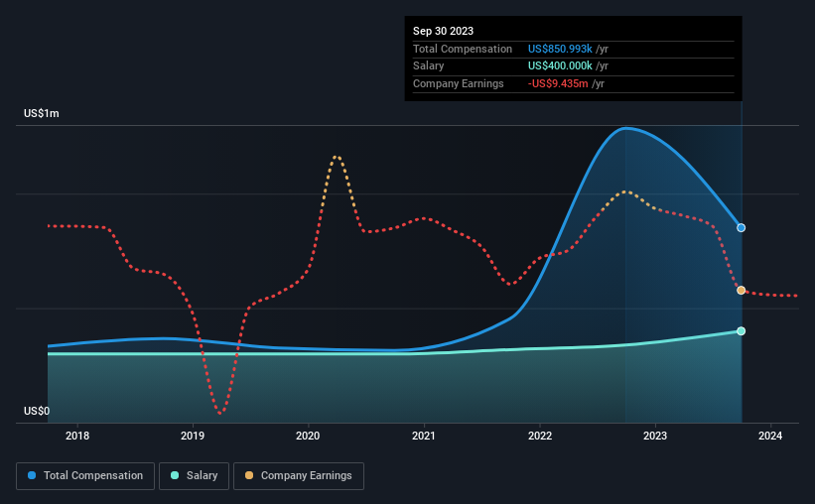Click the Sep 30 2023 tooltip date header
Screen dimensions: 815x504
click(x=443, y=31)
